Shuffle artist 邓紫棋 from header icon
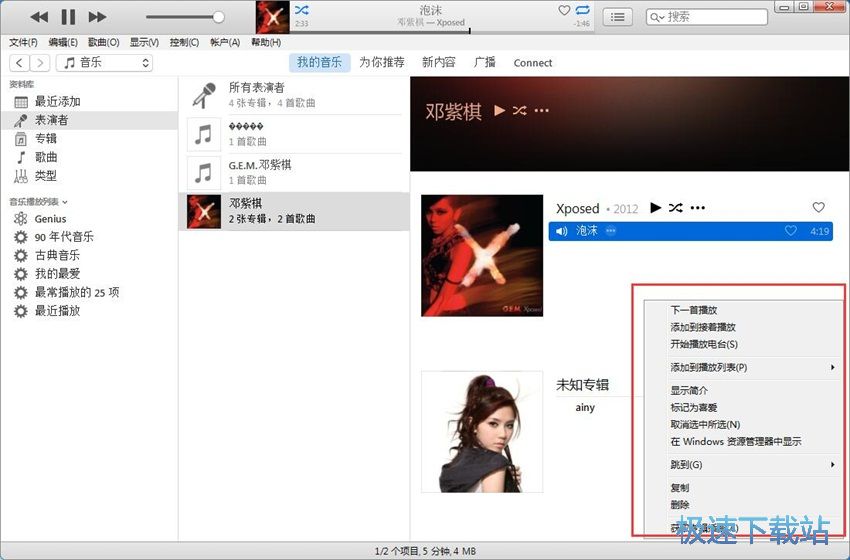 [519, 111]
